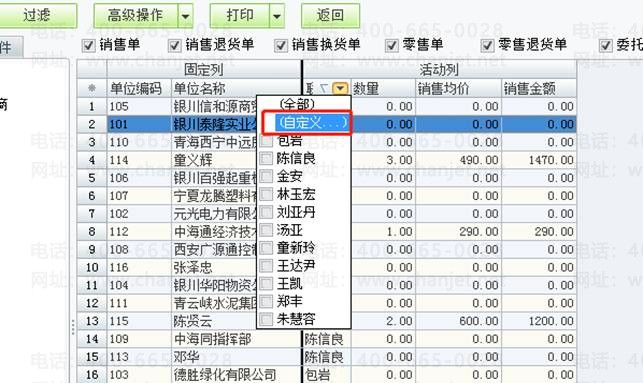
Task: Click the 返回 button
Action: tap(331, 16)
